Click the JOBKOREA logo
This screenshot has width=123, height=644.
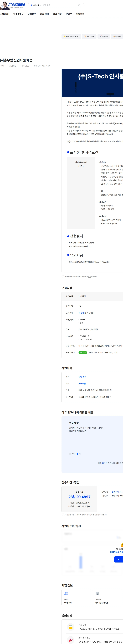(17, 4)
